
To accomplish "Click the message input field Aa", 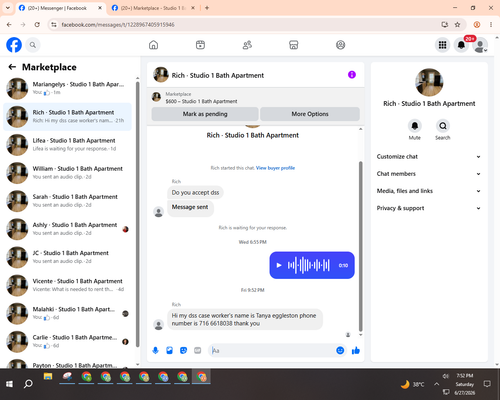I will tap(272, 350).
